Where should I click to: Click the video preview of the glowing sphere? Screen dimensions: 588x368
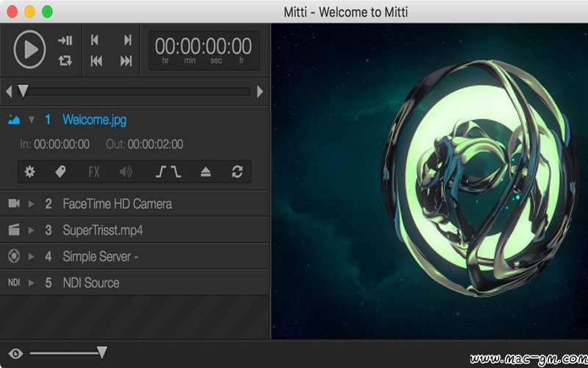[x=429, y=181]
